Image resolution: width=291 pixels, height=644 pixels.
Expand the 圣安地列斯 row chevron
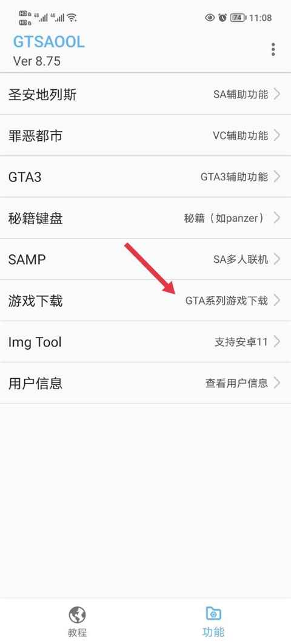[277, 95]
